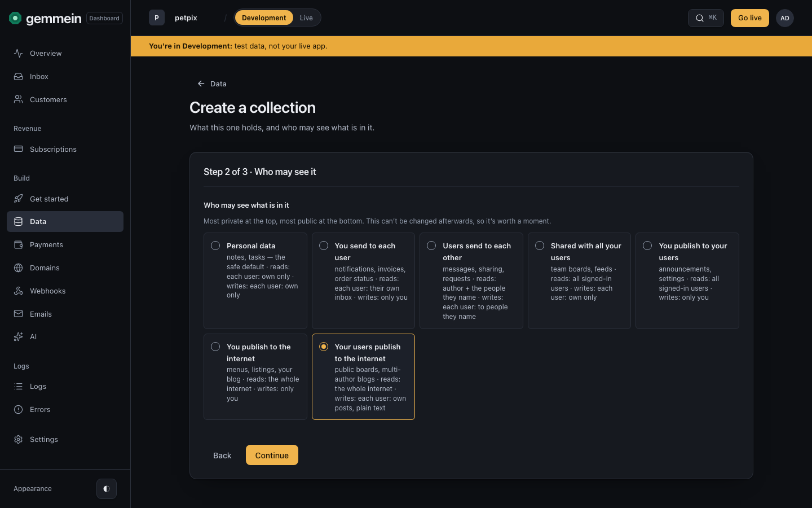Click the Inbox tray icon
Image resolution: width=812 pixels, height=508 pixels.
point(19,76)
